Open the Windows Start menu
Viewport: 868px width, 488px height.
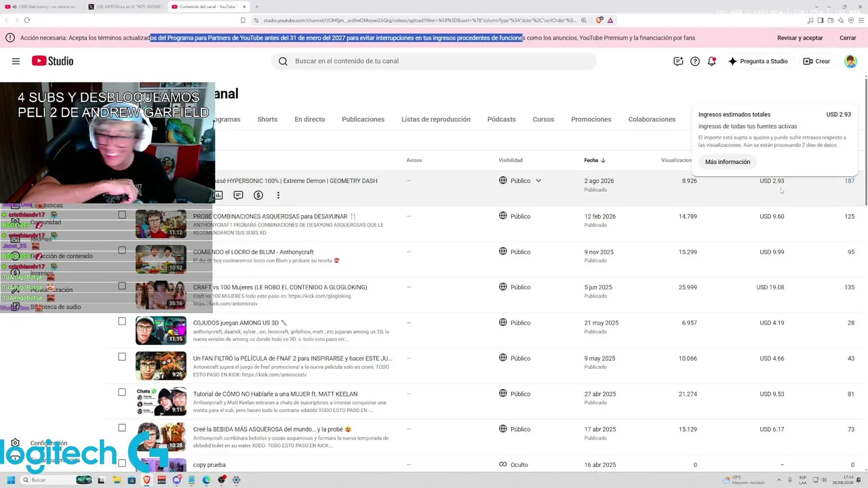tap(11, 480)
